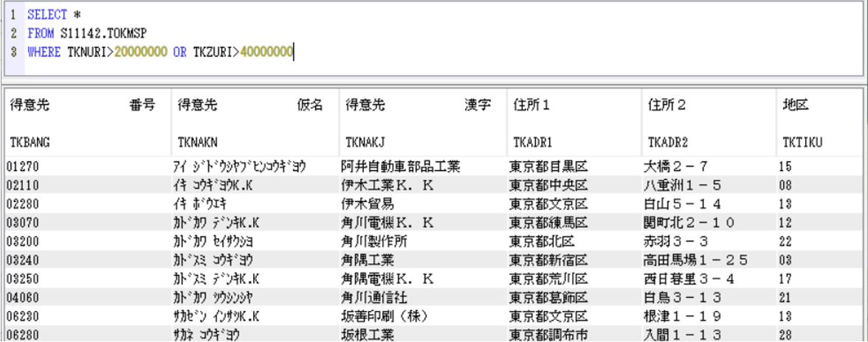Viewport: 868px width, 342px height.
Task: Click the cell 伊木貿易
Action: tap(368, 204)
